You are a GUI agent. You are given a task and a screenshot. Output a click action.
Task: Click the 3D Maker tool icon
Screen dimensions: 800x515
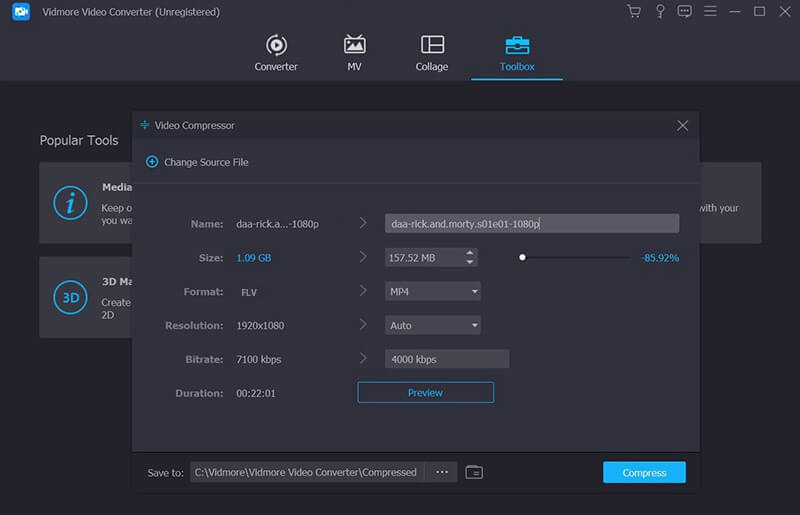point(70,298)
